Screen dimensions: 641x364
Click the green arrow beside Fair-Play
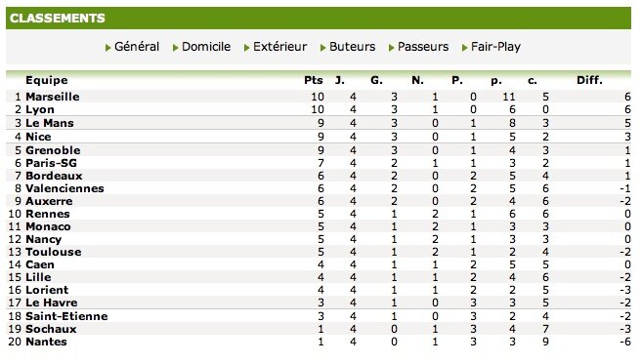[x=464, y=48]
